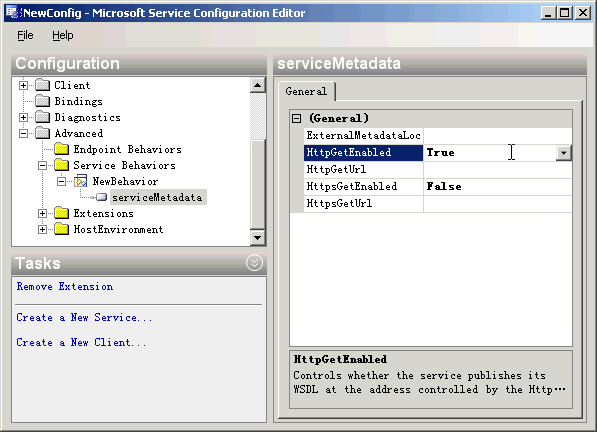
Task: Click the HostEnvironment folder icon
Action: [x=62, y=229]
